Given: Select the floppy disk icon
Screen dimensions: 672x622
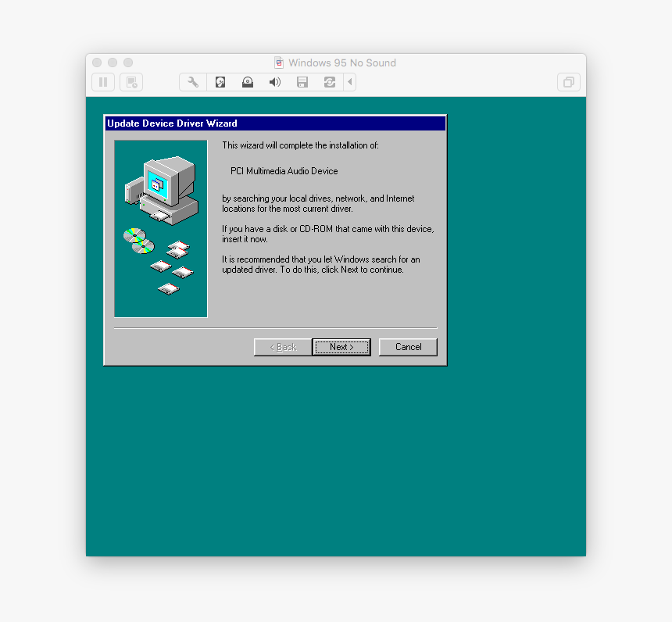Looking at the screenshot, I should pyautogui.click(x=302, y=82).
